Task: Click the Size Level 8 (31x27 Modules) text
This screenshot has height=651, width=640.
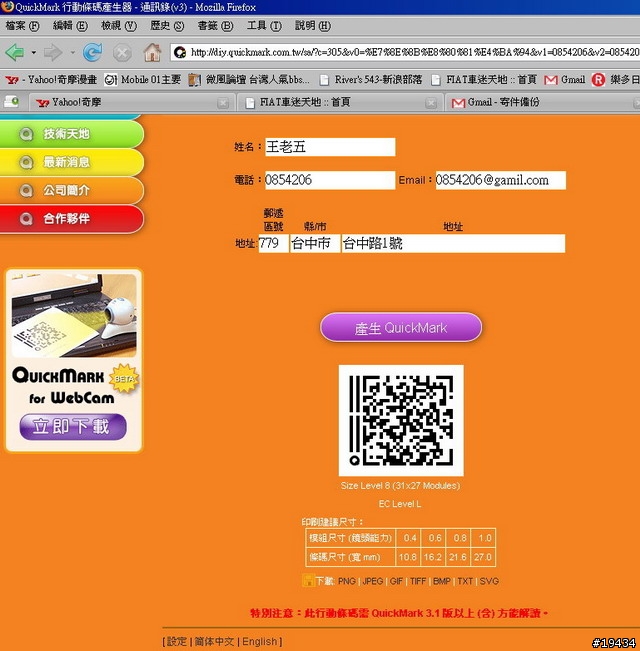Action: (401, 485)
